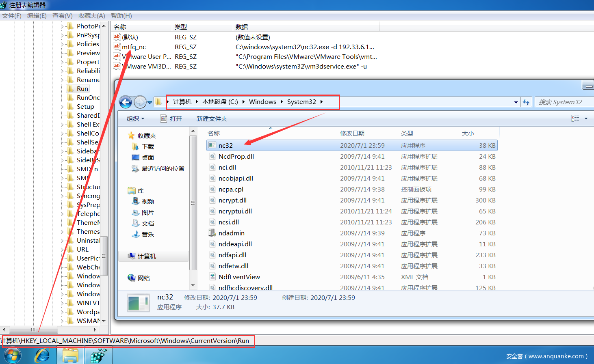Viewport: 594px width, 364px height.
Task: Click the refresh icon beside address bar
Action: point(526,102)
